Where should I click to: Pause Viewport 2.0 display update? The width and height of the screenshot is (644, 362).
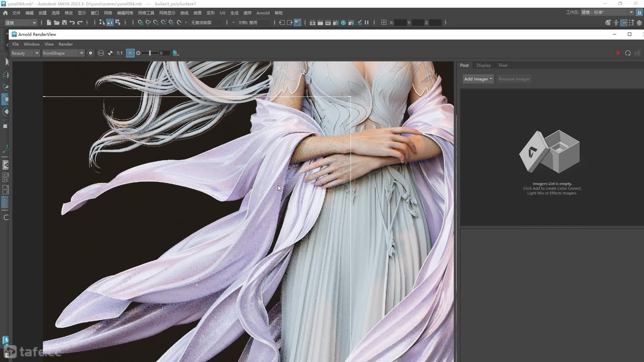(367, 22)
